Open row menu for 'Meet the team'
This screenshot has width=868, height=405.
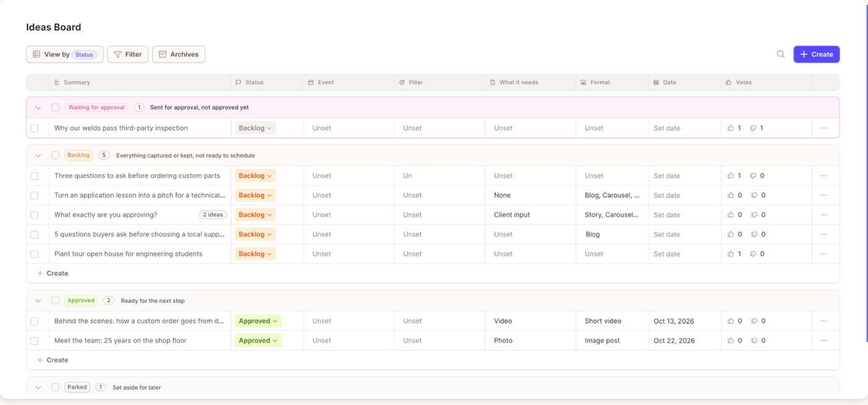point(823,341)
